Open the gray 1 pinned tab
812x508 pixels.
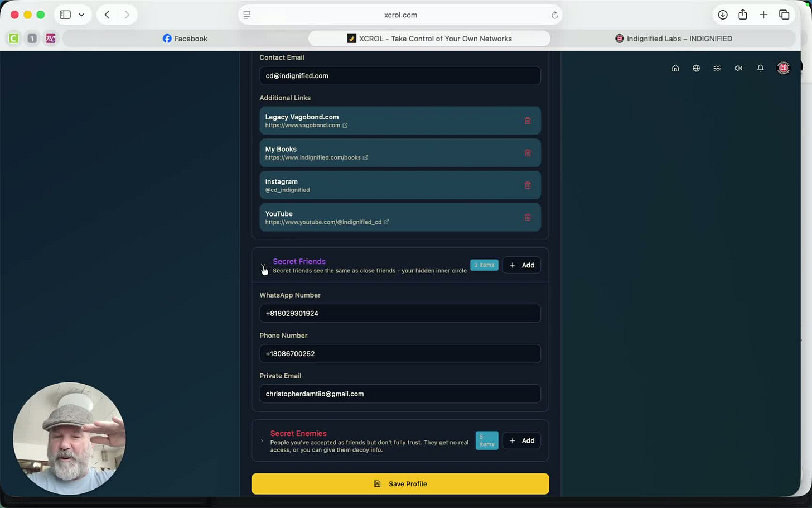(32, 39)
